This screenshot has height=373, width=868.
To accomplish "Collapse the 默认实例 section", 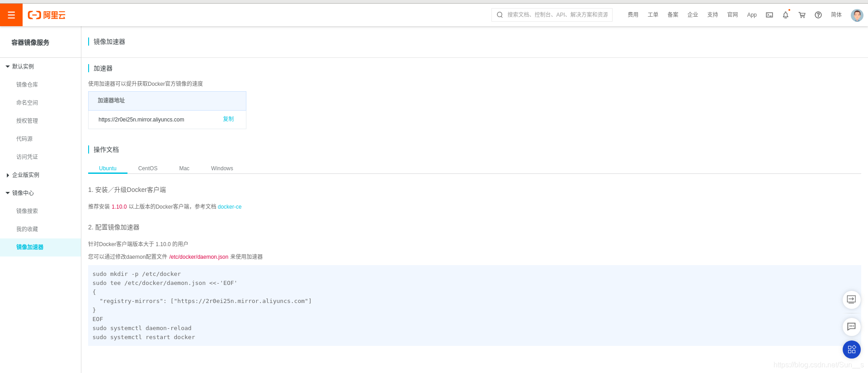I will [8, 66].
